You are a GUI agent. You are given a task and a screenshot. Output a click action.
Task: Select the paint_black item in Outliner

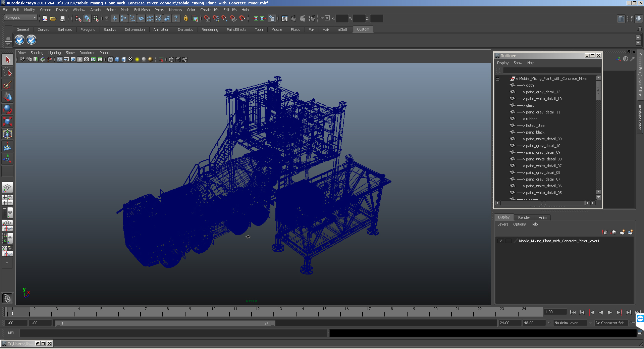(x=535, y=132)
